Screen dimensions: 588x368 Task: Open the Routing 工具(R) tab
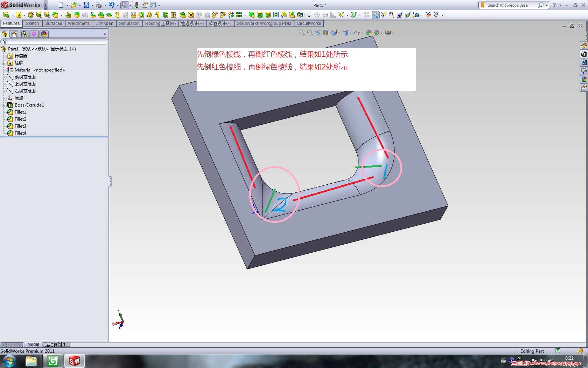(x=160, y=23)
